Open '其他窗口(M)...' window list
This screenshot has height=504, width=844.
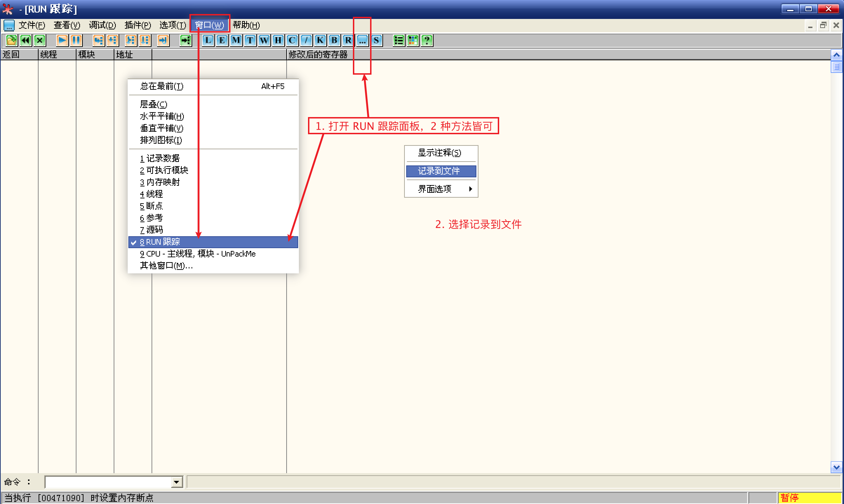(x=166, y=266)
